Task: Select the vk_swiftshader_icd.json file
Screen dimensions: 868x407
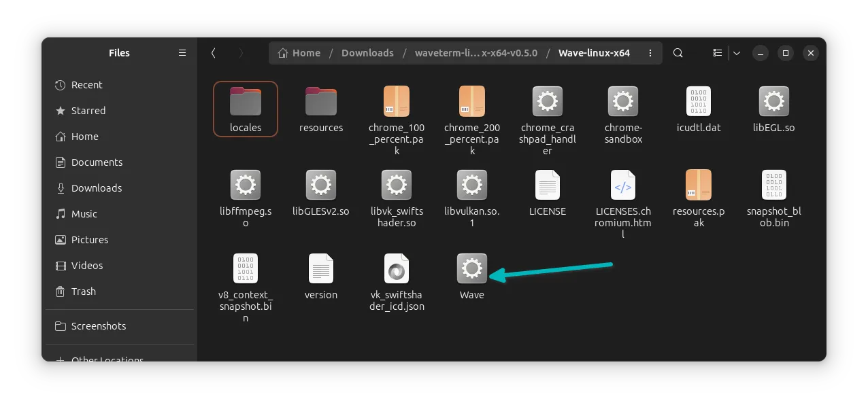Action: coord(397,269)
